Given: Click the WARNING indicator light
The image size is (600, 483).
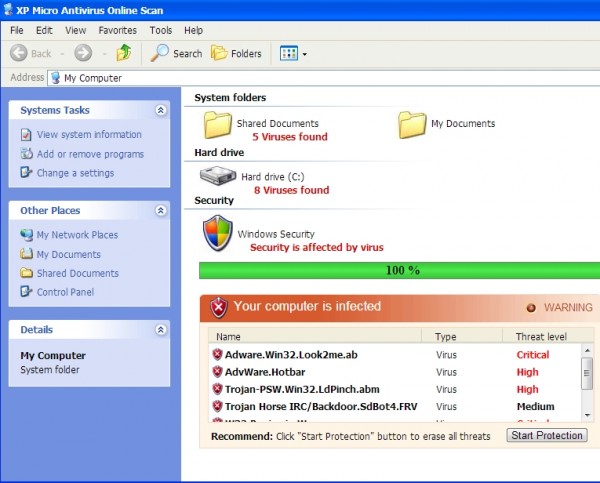Looking at the screenshot, I should [531, 308].
